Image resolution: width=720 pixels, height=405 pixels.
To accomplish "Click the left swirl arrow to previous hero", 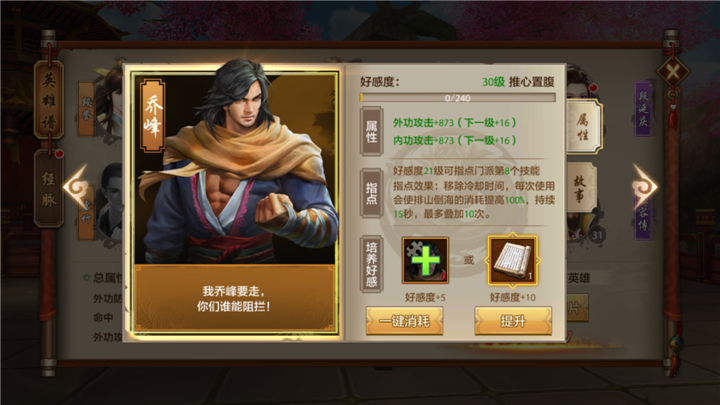I will [76, 187].
